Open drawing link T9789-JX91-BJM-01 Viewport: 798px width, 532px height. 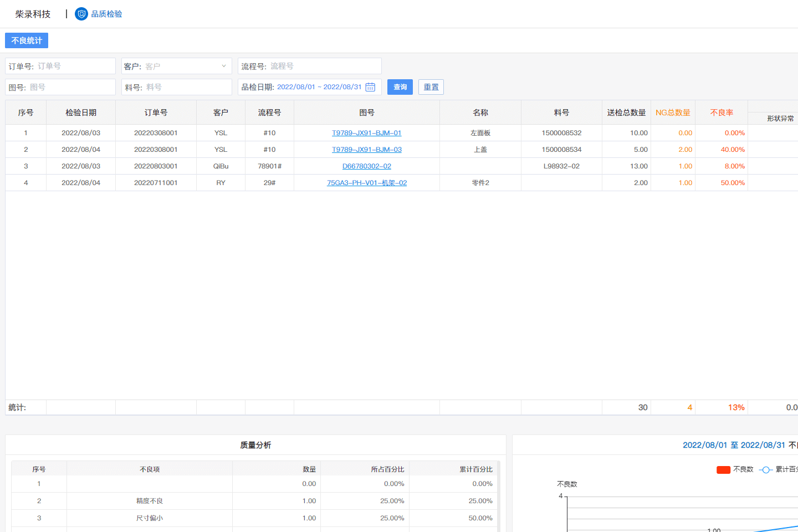pos(367,132)
